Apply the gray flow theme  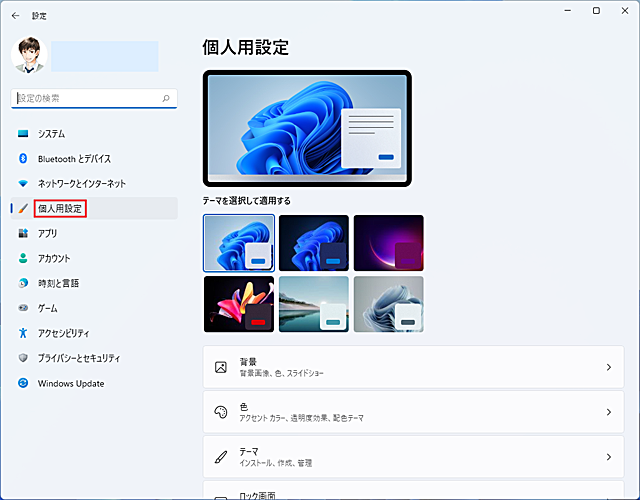(x=389, y=304)
